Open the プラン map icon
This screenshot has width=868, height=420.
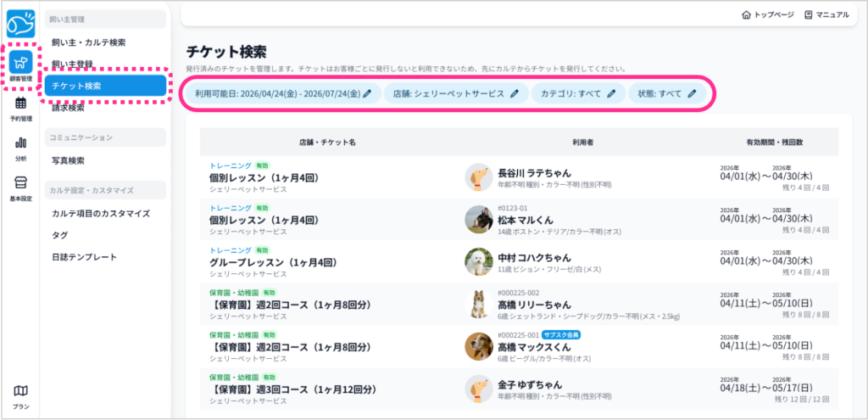(x=20, y=395)
